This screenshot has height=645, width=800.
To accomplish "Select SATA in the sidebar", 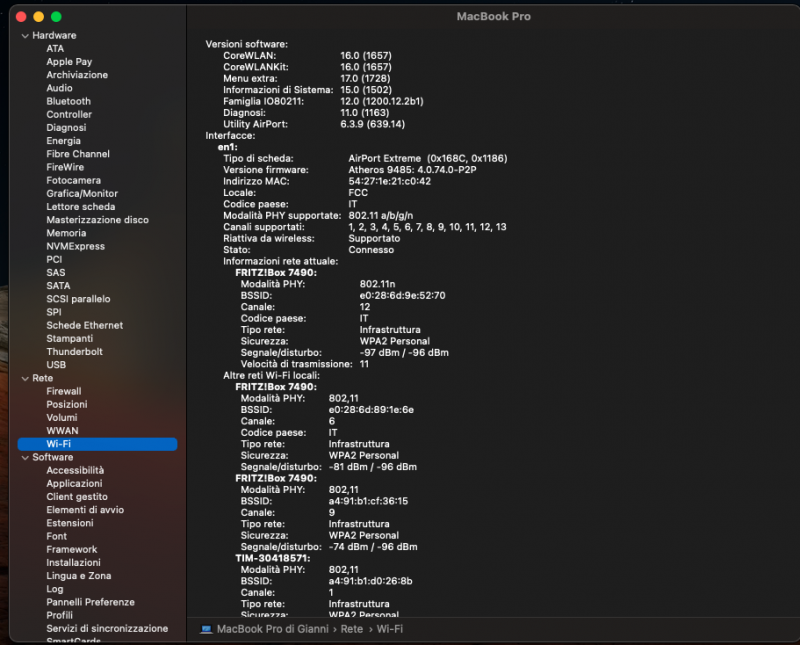I will (58, 286).
